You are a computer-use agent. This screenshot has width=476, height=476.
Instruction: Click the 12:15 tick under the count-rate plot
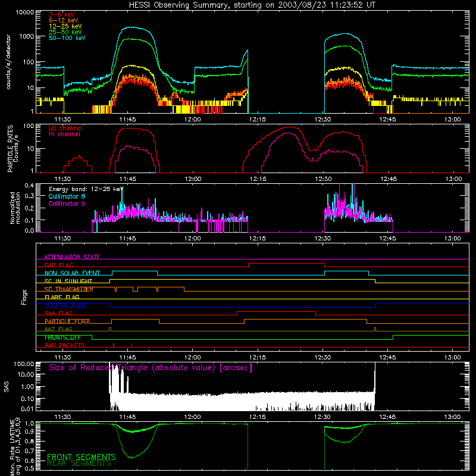click(x=257, y=120)
